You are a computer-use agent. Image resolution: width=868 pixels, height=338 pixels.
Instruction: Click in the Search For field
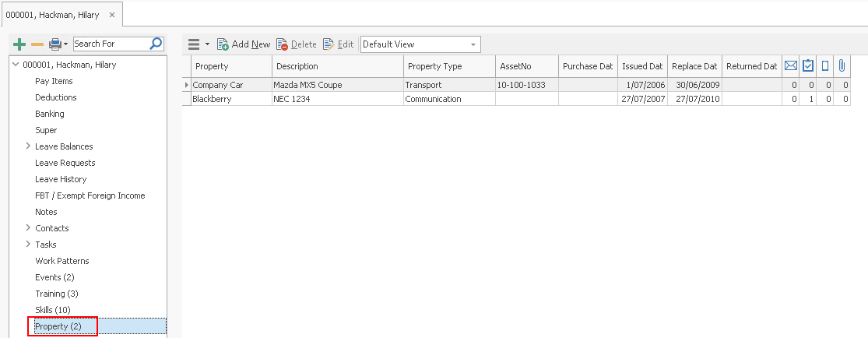(x=109, y=44)
